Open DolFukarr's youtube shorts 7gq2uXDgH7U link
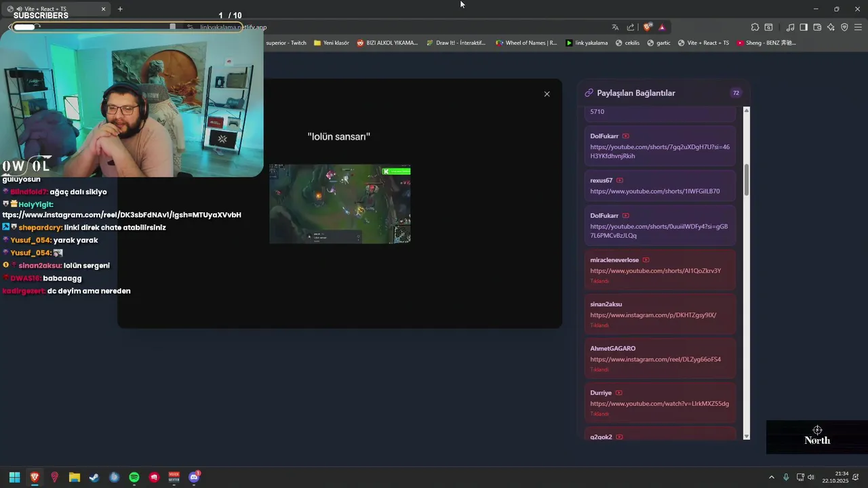This screenshot has height=488, width=868. click(x=660, y=151)
